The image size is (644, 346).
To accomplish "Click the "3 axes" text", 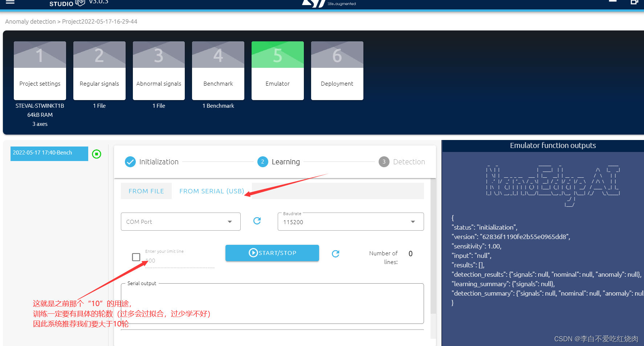I will pos(40,124).
